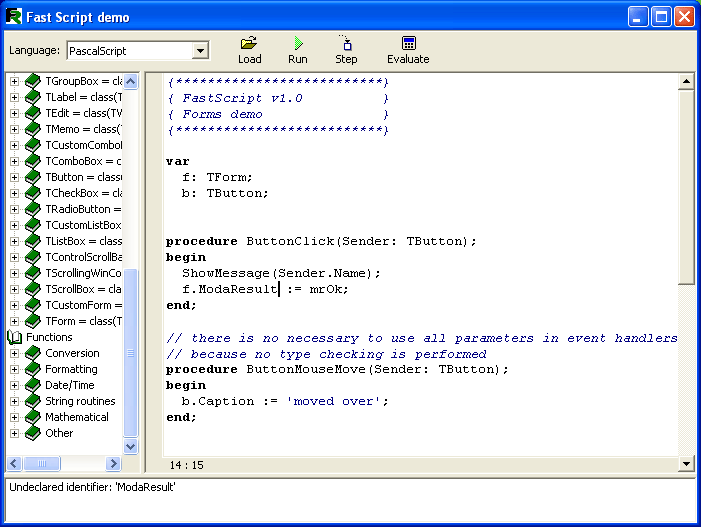Click the TButton book icon
Screen dimensions: 701x527
33,177
